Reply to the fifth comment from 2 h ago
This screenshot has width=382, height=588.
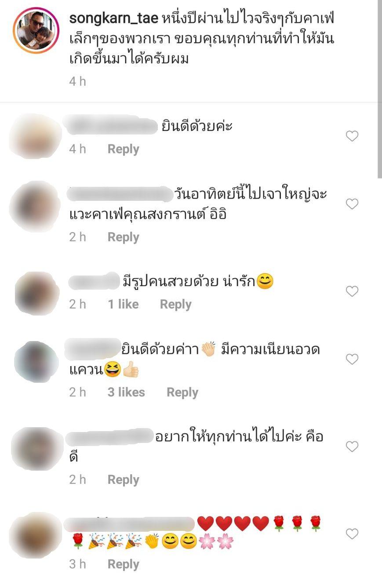(x=124, y=479)
